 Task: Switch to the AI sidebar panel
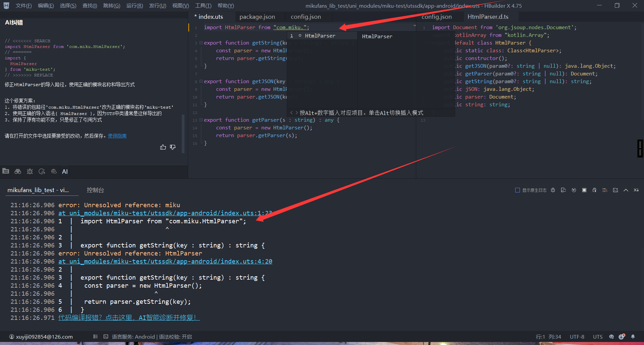tap(65, 172)
